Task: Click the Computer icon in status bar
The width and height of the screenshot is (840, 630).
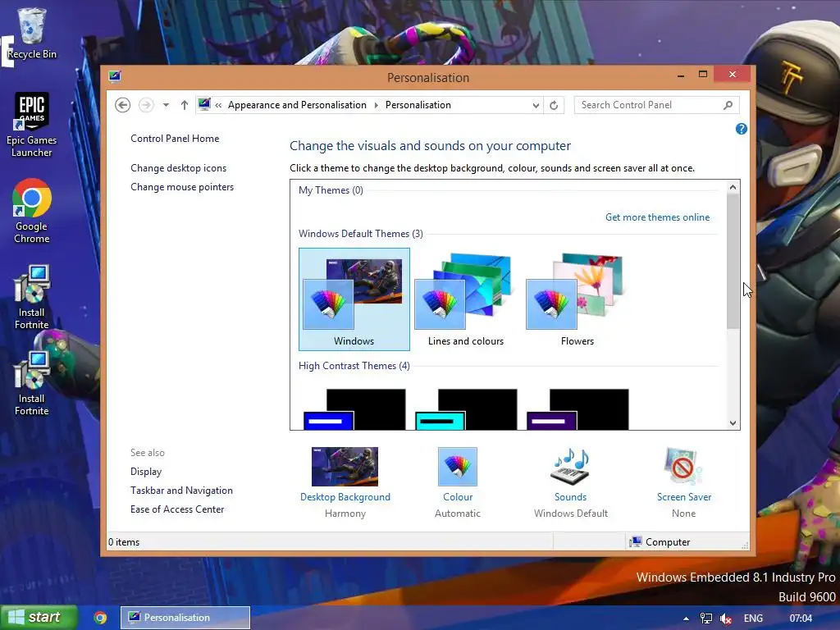Action: pyautogui.click(x=636, y=541)
